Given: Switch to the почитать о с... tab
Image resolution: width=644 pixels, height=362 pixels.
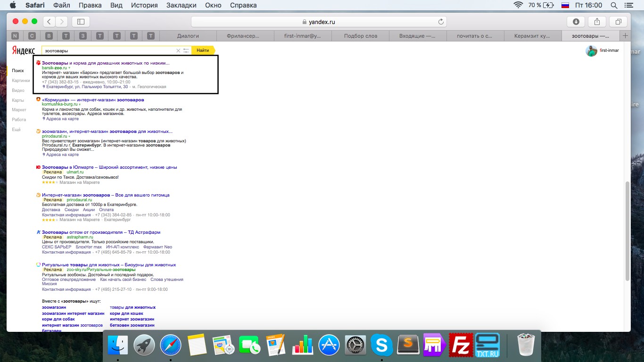Looking at the screenshot, I should (x=475, y=36).
